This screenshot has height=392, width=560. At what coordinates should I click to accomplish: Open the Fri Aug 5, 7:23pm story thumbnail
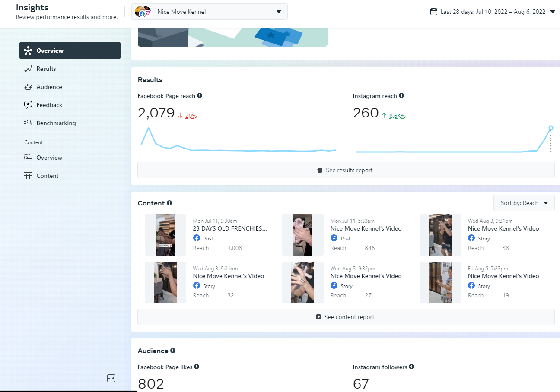point(440,282)
